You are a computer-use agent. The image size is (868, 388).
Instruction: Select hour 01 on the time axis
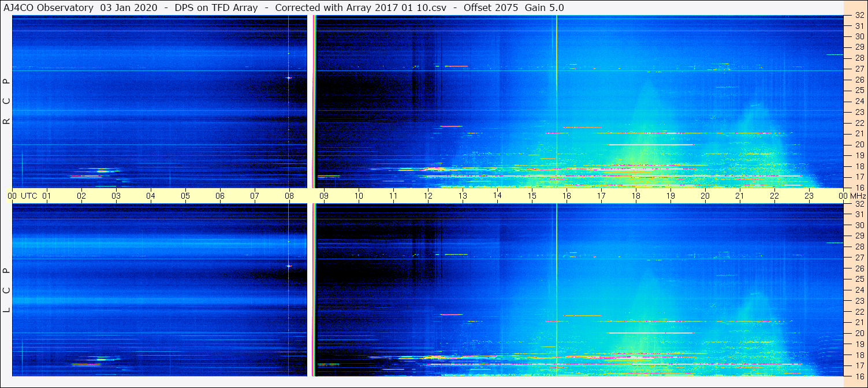tap(47, 196)
